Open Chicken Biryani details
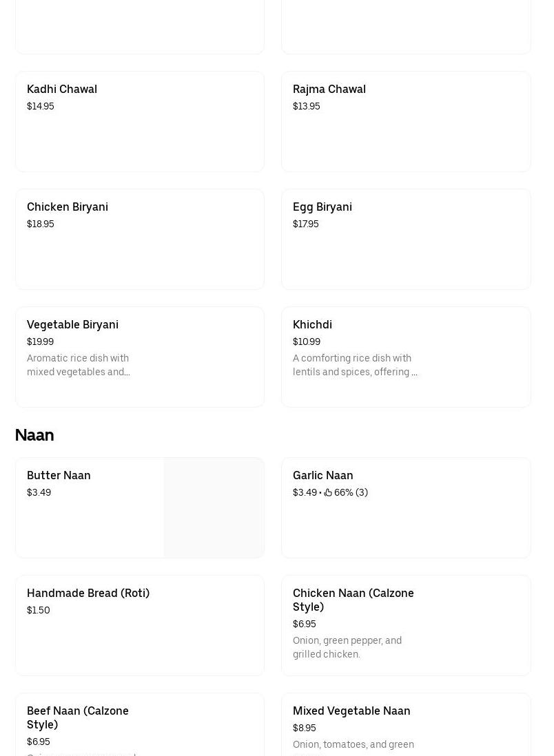554x756 pixels. pyautogui.click(x=139, y=239)
